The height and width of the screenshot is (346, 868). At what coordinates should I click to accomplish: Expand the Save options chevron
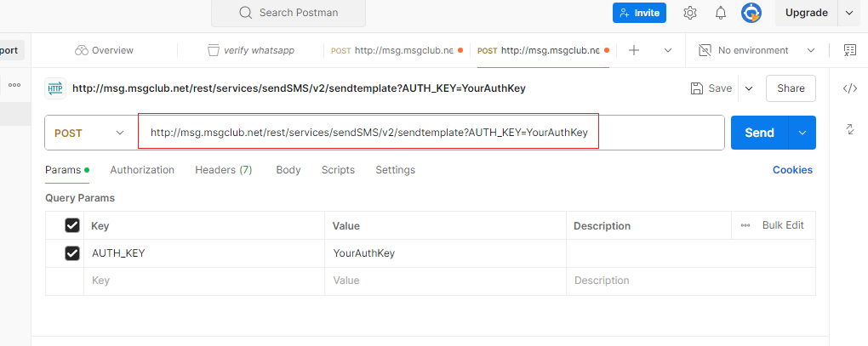[x=749, y=88]
